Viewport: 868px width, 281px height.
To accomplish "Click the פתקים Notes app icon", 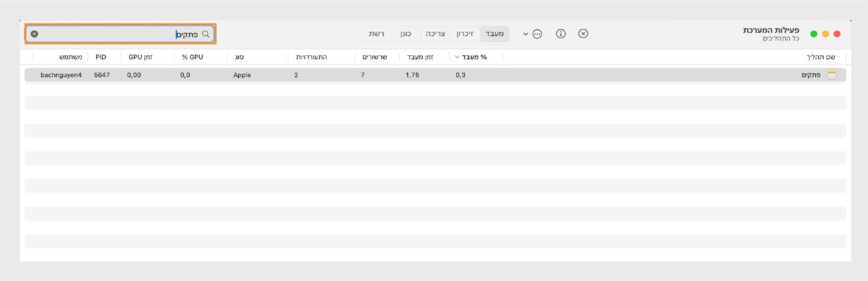I will click(831, 75).
